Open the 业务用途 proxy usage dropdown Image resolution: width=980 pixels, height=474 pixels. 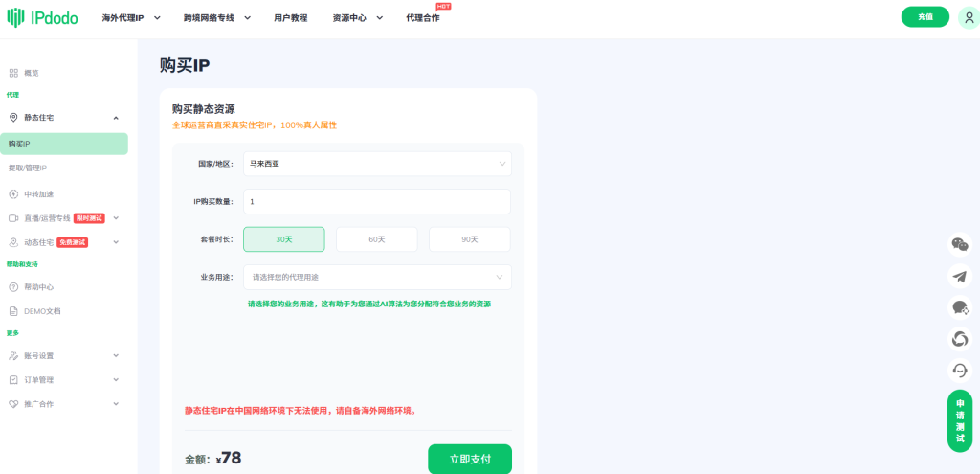377,277
